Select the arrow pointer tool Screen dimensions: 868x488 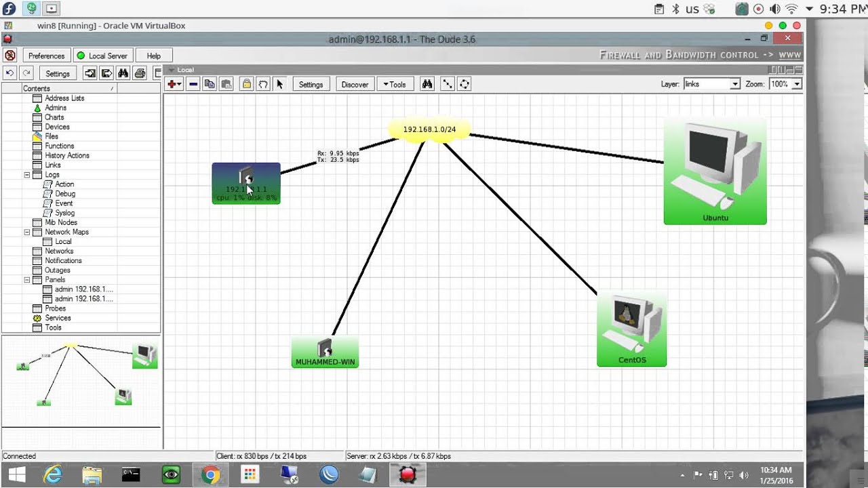click(x=279, y=84)
